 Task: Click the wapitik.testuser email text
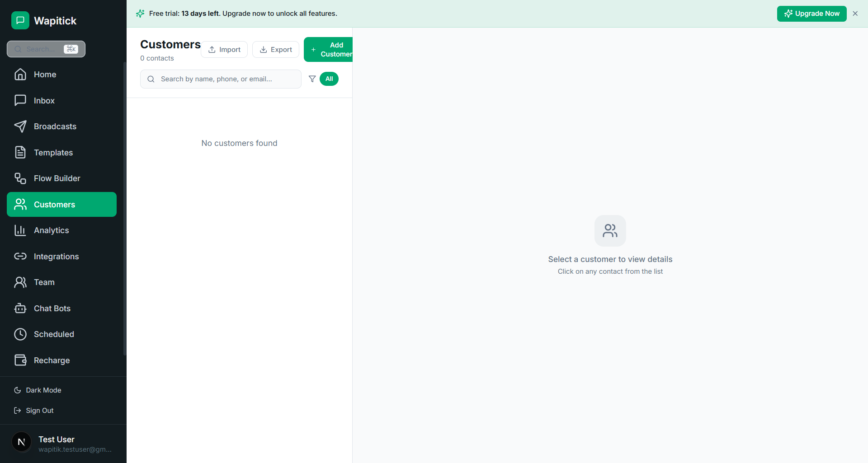(75, 449)
